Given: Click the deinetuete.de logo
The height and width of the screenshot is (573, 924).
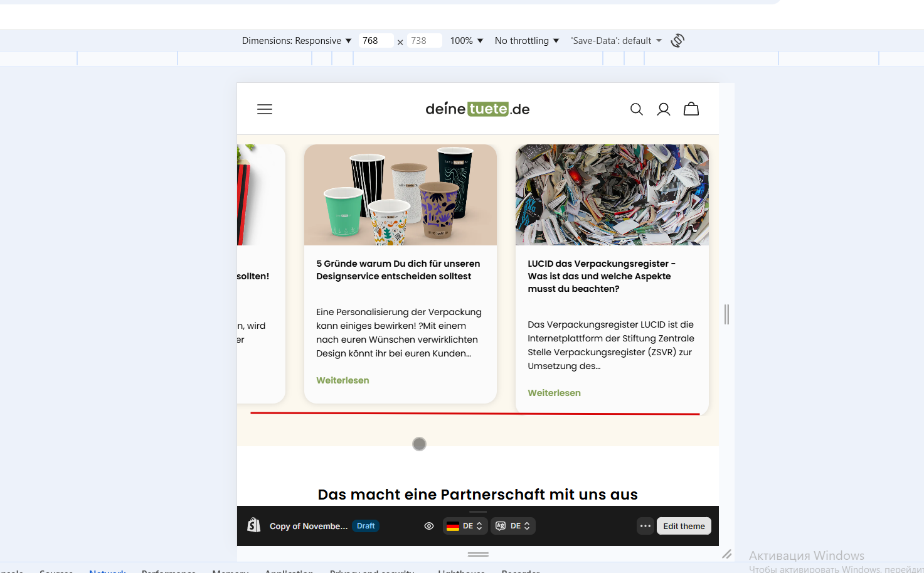Looking at the screenshot, I should pyautogui.click(x=477, y=109).
